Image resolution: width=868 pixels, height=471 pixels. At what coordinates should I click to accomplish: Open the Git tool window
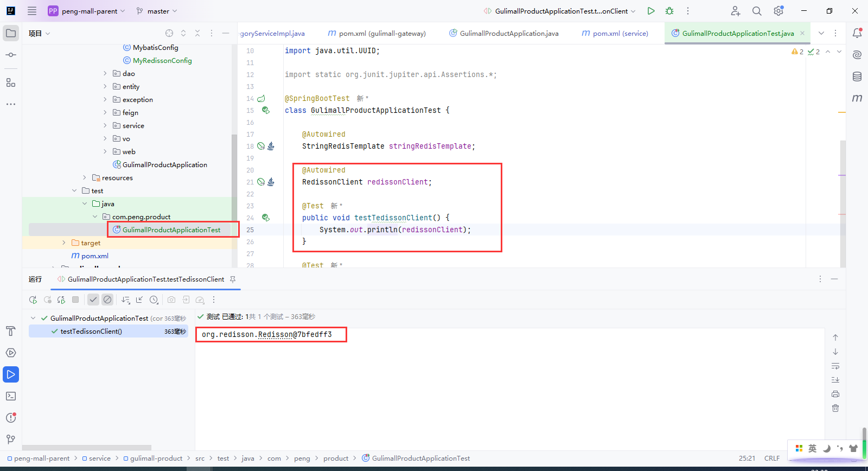coord(11,440)
